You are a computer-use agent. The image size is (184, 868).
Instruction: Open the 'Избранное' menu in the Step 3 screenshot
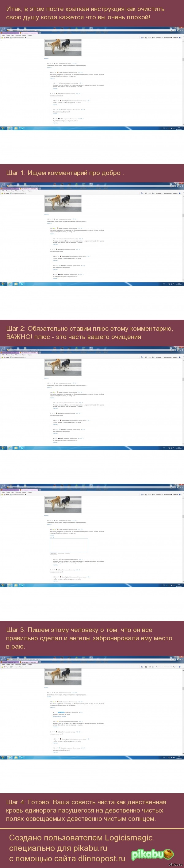[x=18, y=664]
